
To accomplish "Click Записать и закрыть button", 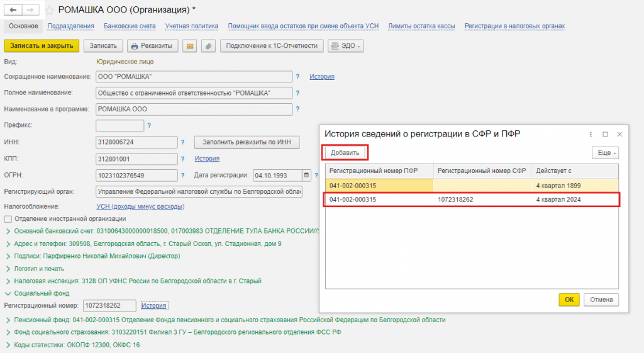I will pyautogui.click(x=42, y=46).
